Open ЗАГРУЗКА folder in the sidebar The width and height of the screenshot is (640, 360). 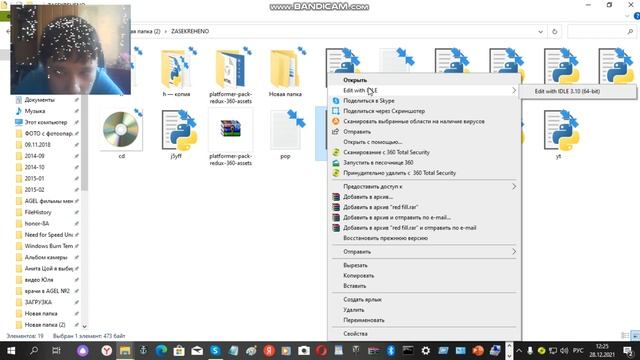coord(38,302)
